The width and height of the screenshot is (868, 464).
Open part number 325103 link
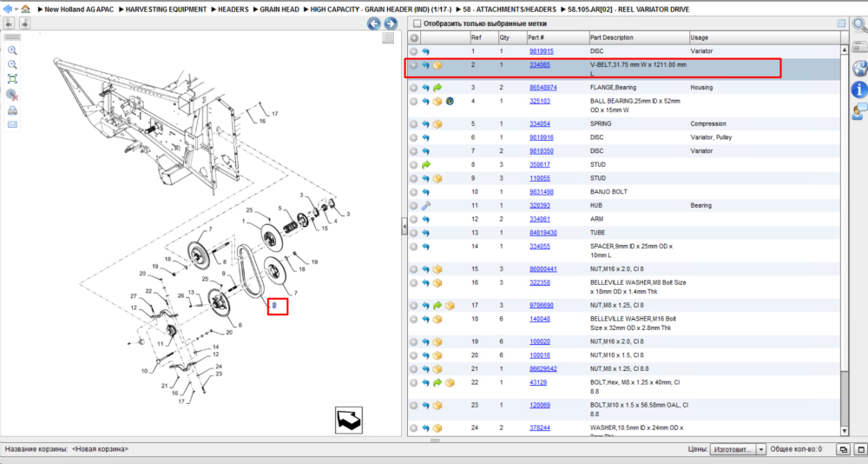click(x=540, y=102)
